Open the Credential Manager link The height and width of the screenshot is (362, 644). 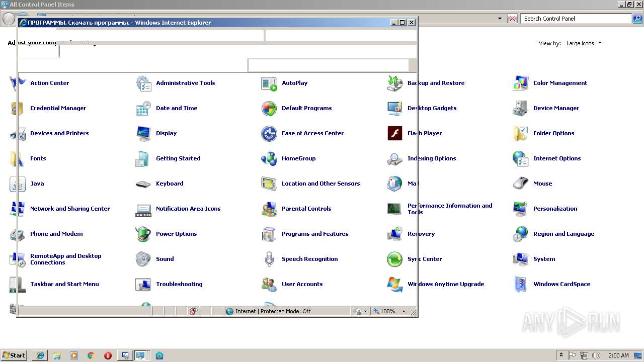58,108
